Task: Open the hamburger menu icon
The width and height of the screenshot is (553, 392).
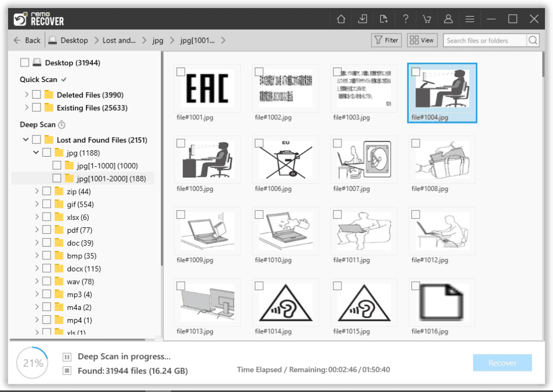Action: pyautogui.click(x=470, y=18)
